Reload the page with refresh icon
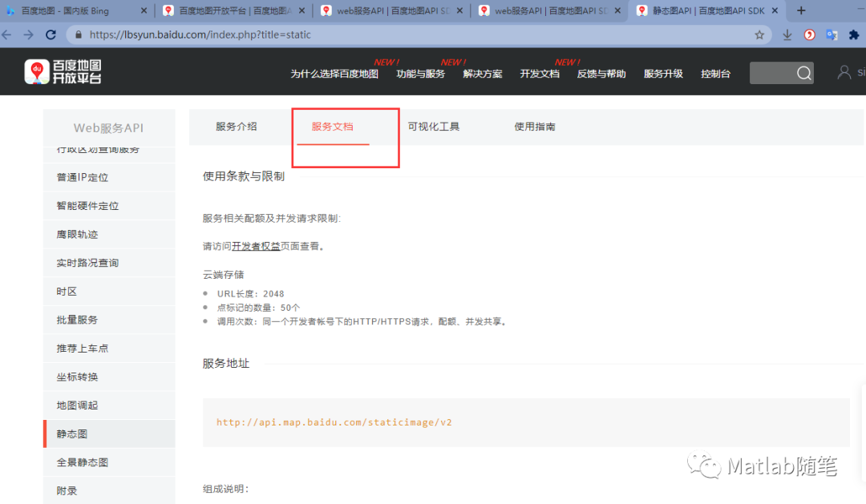 (x=51, y=34)
